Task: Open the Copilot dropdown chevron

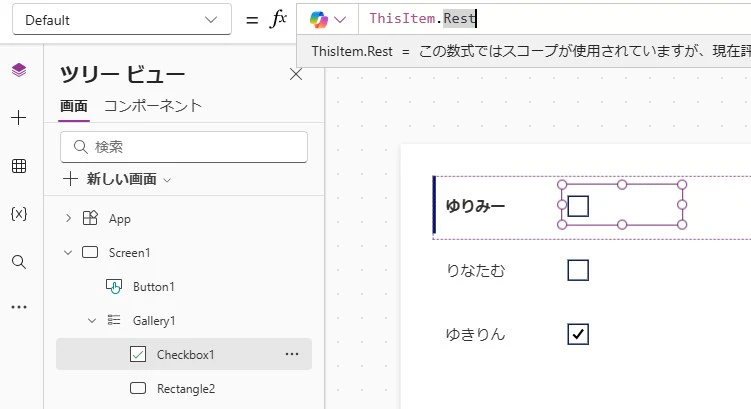Action: coord(340,20)
